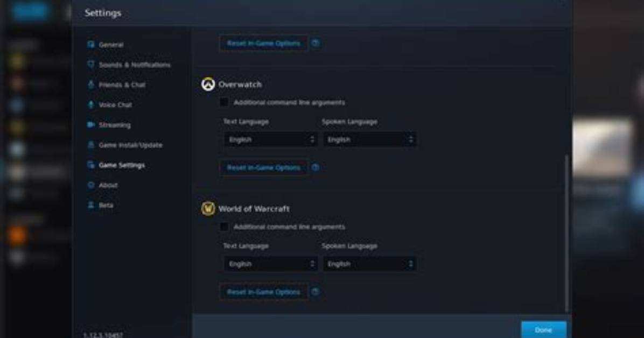Click the About info icon
This screenshot has height=338, width=644.
91,185
